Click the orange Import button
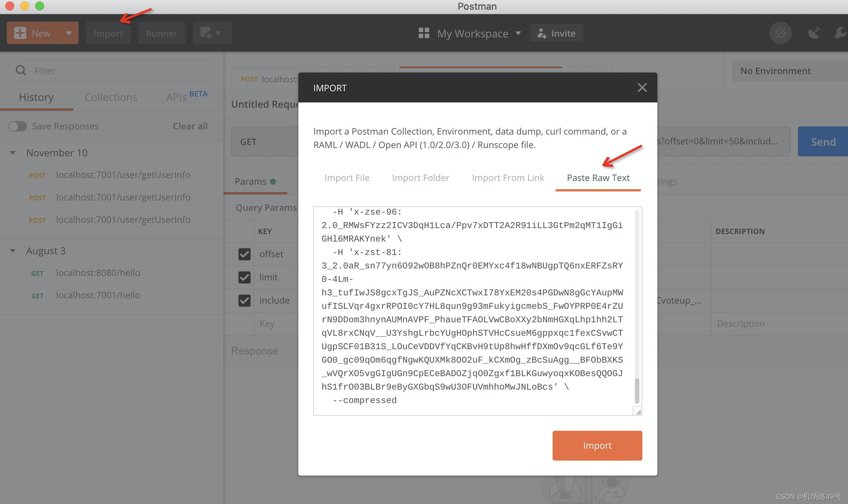The width and height of the screenshot is (848, 504). [597, 445]
